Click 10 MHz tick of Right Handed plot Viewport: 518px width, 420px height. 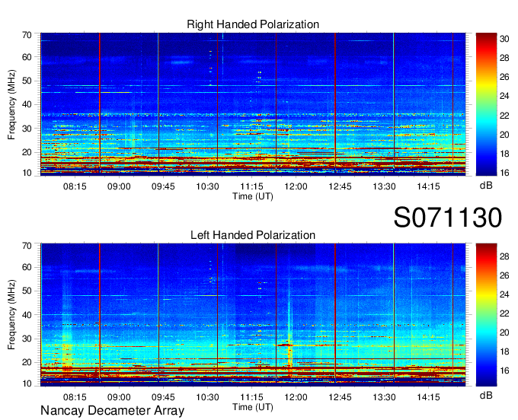(x=27, y=173)
